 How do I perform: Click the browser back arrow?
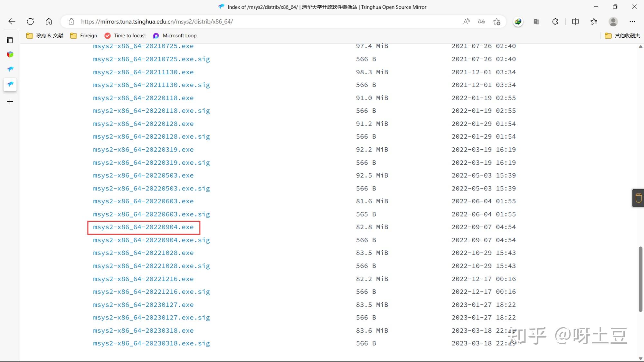pos(12,22)
